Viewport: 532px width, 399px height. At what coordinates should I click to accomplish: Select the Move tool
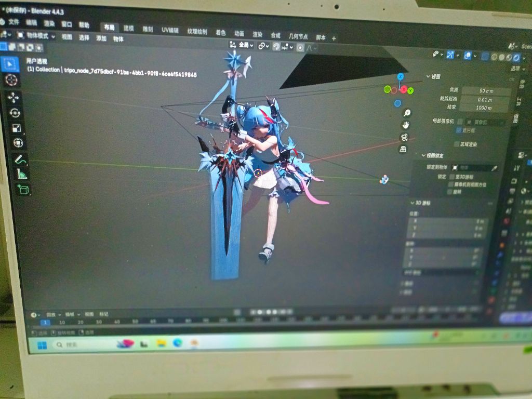pyautogui.click(x=13, y=98)
